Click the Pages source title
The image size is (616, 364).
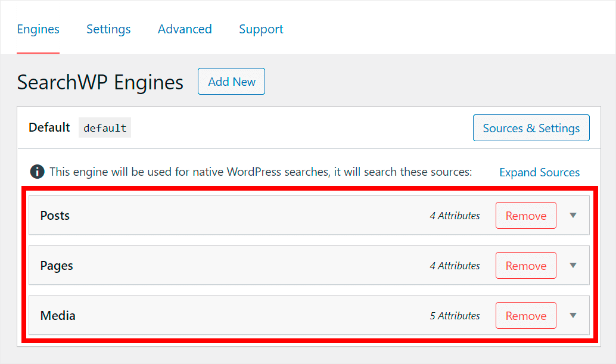tap(57, 266)
